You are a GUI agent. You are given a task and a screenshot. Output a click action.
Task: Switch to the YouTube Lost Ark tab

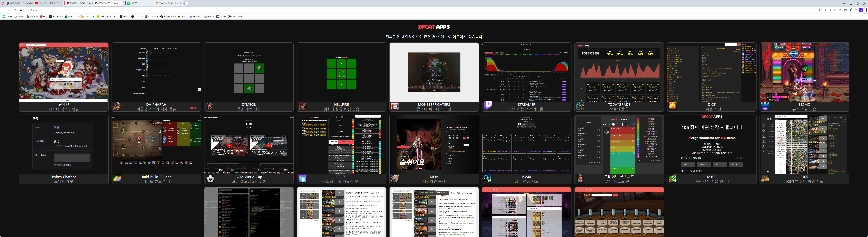coord(48,3)
